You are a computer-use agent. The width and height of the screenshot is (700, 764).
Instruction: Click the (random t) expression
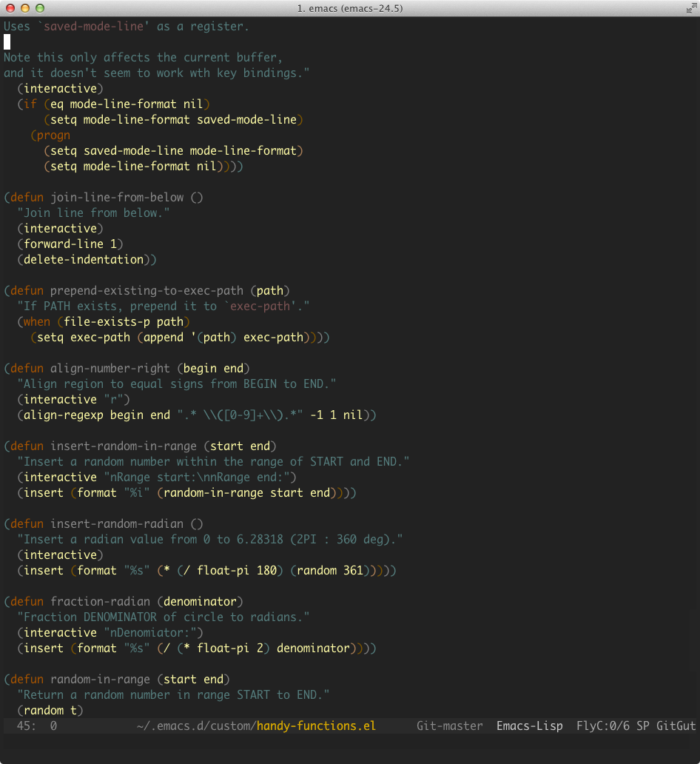pos(50,711)
